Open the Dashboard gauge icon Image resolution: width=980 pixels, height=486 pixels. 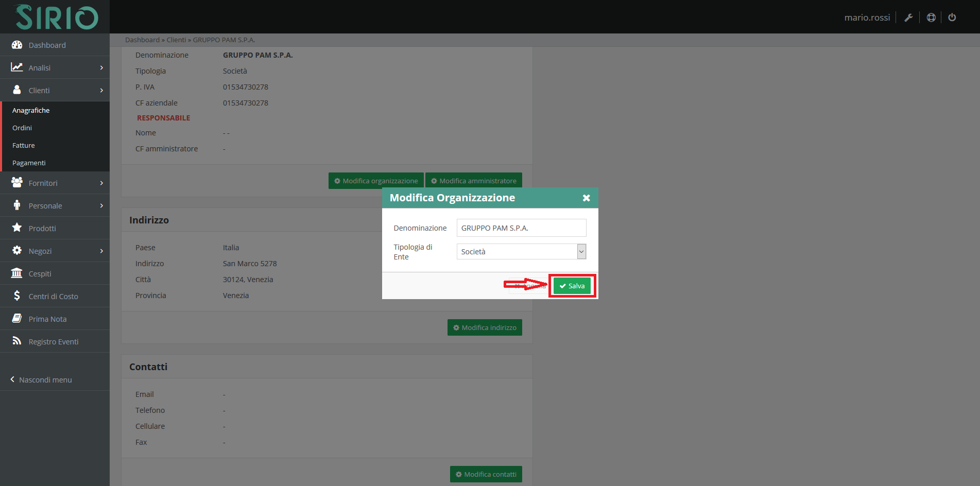(17, 45)
